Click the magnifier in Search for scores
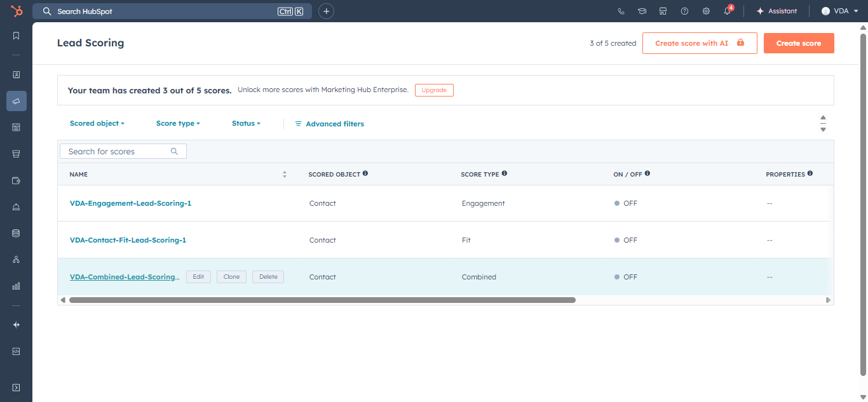Image resolution: width=868 pixels, height=402 pixels. point(175,151)
